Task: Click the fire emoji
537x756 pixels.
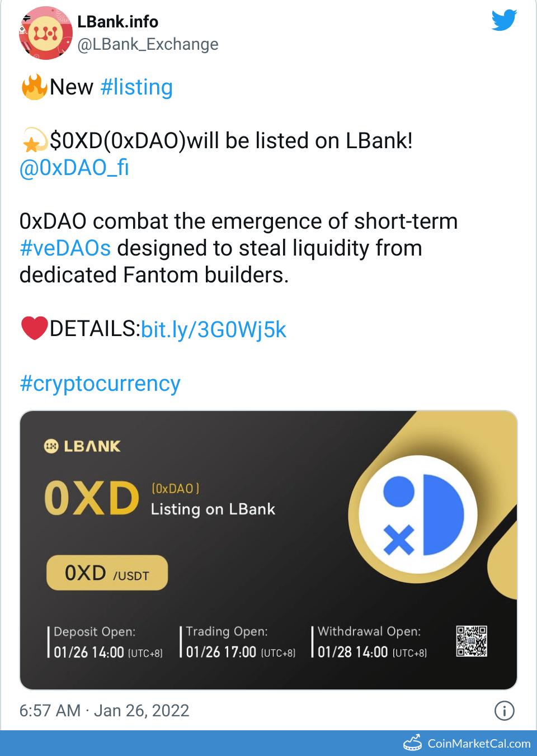Action: (34, 87)
